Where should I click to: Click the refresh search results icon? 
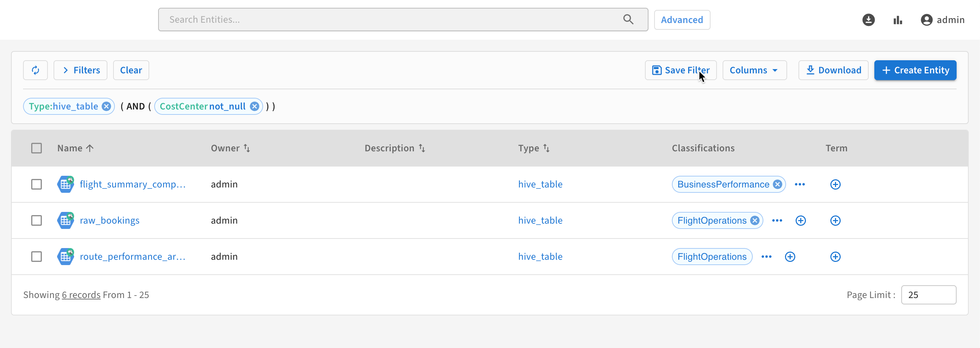tap(35, 71)
